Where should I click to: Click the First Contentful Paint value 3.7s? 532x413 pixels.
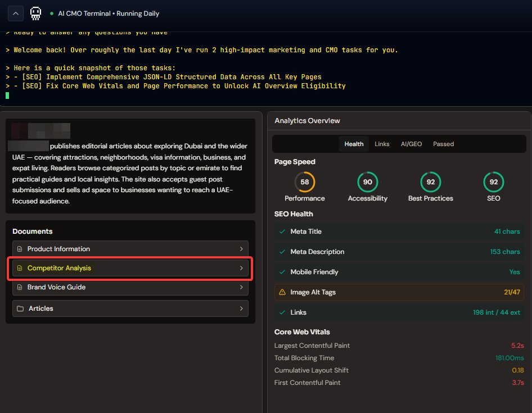(518, 383)
